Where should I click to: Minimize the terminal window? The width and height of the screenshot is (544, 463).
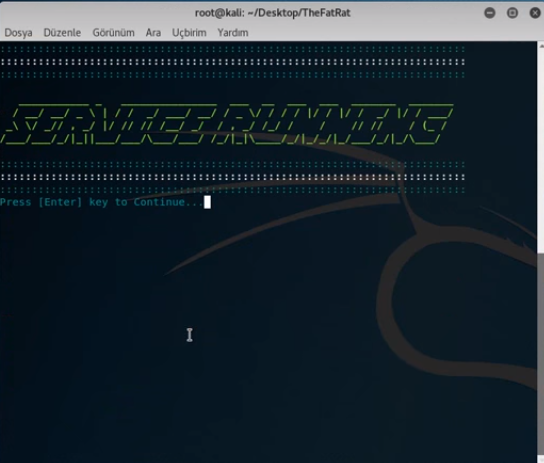pyautogui.click(x=490, y=13)
